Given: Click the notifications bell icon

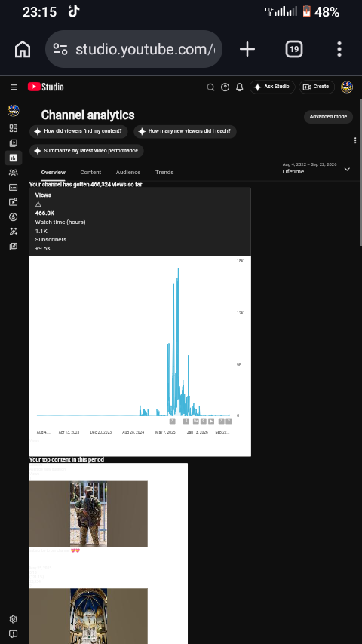Looking at the screenshot, I should point(240,87).
